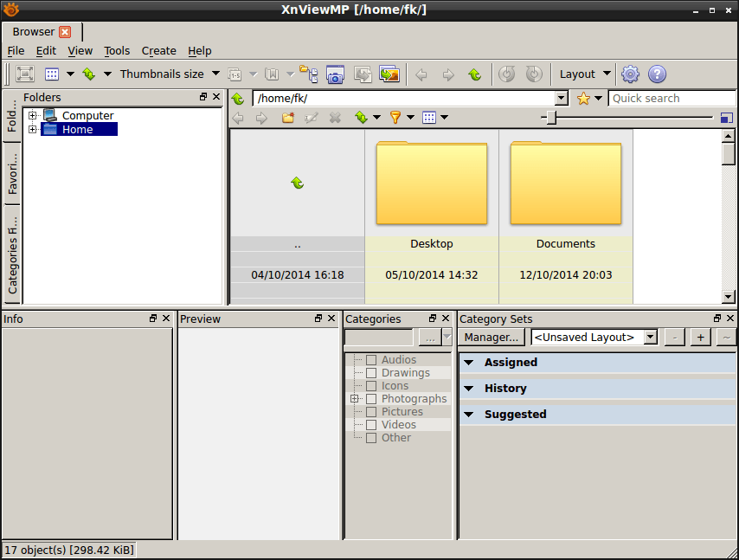This screenshot has height=560, width=739.
Task: Click the sort icon in main toolbar
Action: (x=89, y=74)
